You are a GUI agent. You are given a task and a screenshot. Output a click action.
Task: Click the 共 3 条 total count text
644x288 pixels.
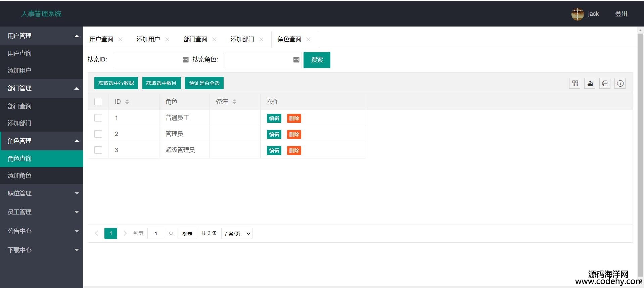[x=209, y=233]
